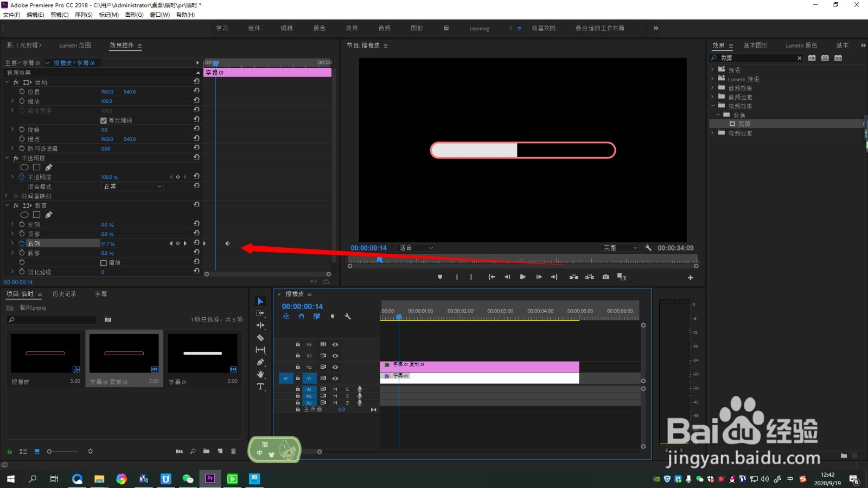Click the Lift button in program monitor

pyautogui.click(x=573, y=277)
